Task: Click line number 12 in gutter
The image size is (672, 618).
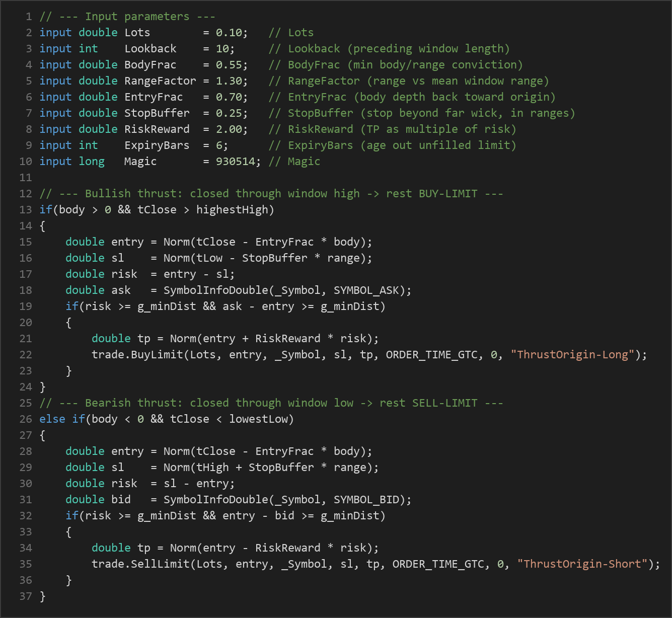Action: coord(26,194)
